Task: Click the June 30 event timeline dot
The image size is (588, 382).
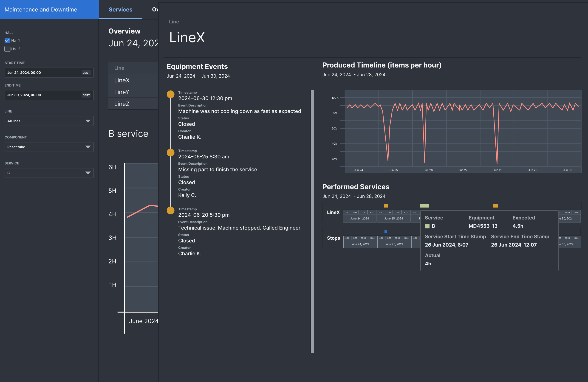Action: [x=170, y=94]
